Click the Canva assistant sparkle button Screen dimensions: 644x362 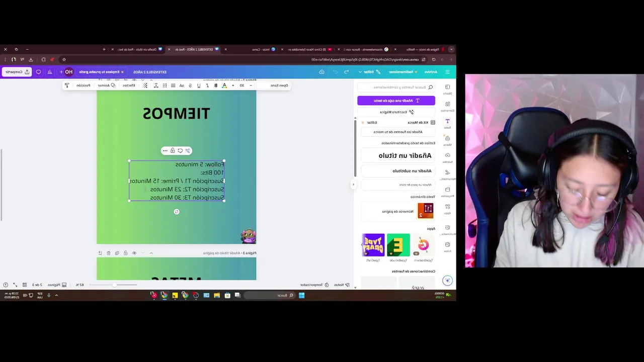(x=447, y=281)
